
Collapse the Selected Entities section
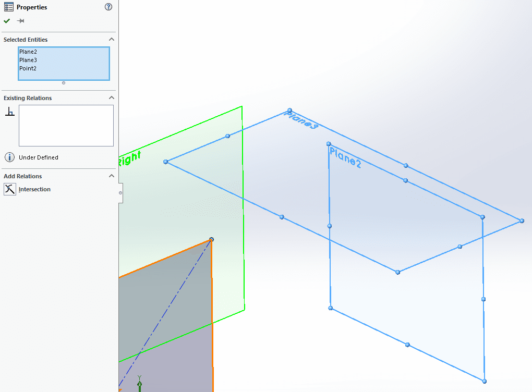(111, 40)
